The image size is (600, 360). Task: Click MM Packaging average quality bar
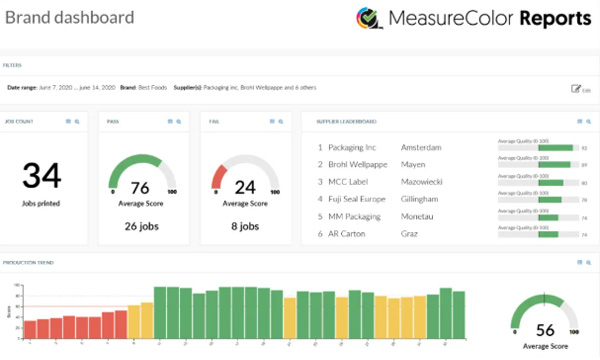(538, 218)
